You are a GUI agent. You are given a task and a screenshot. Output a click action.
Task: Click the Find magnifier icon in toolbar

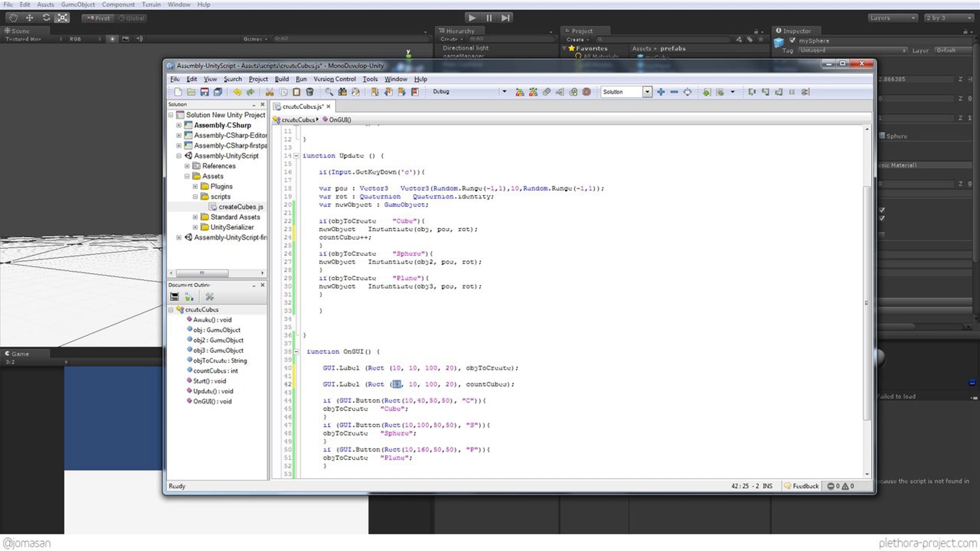[x=329, y=92]
